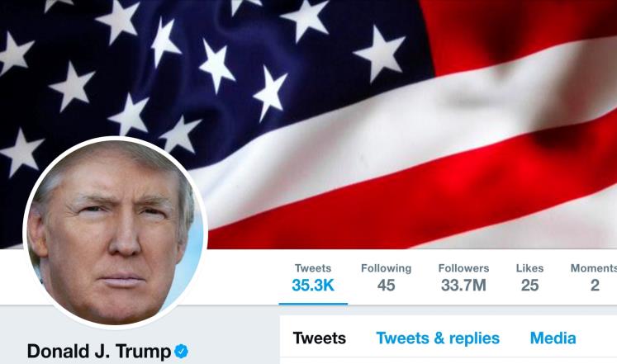
Task: Click the 45 following number
Action: coord(386,286)
